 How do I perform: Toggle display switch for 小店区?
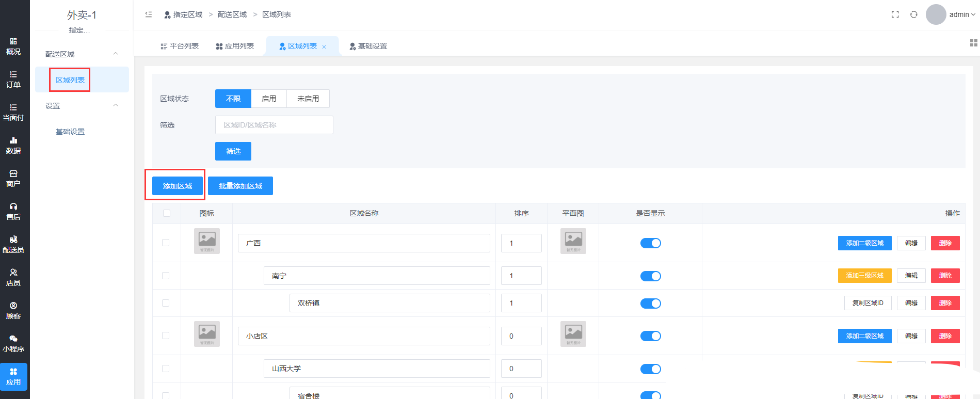click(x=651, y=336)
